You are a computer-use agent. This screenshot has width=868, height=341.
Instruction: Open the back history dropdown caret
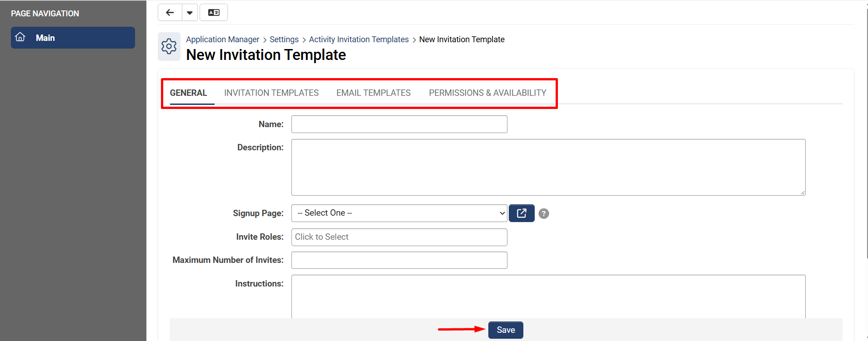[190, 13]
